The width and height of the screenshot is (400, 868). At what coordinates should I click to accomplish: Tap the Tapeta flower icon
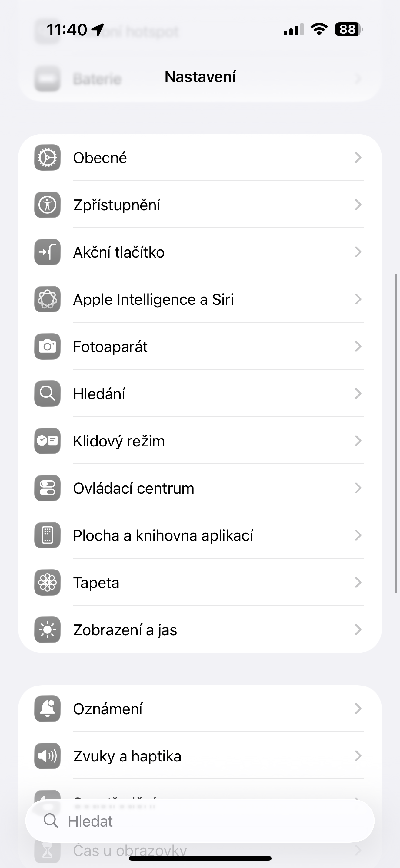click(x=48, y=582)
